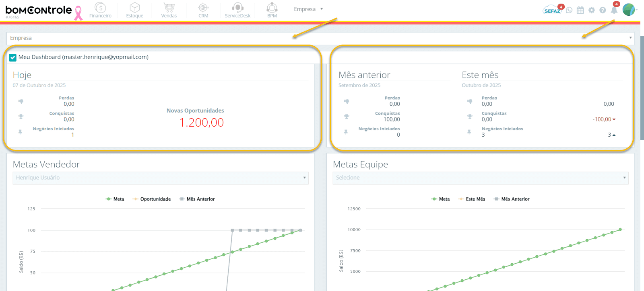This screenshot has width=644, height=291.
Task: Click pin icon under Este mês
Action: pyautogui.click(x=469, y=132)
